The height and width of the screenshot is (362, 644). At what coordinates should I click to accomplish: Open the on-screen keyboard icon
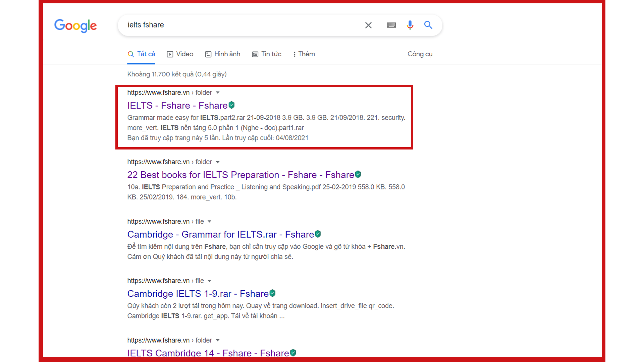[391, 25]
